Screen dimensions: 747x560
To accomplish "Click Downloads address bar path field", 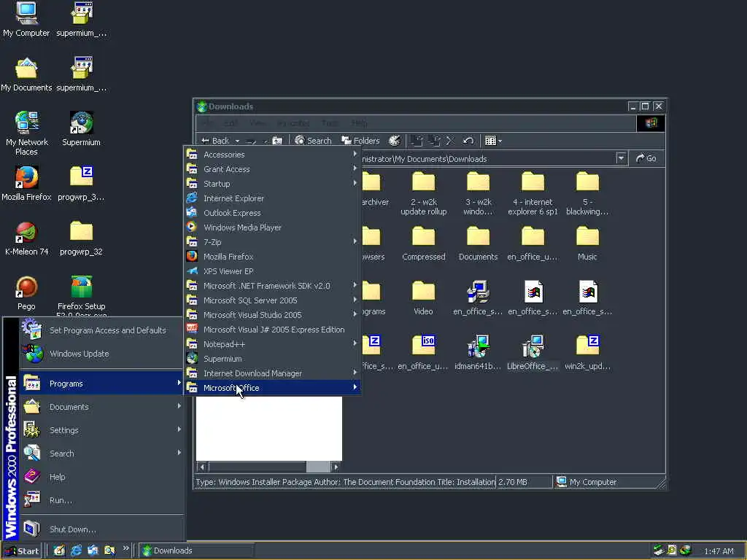I will (487, 159).
